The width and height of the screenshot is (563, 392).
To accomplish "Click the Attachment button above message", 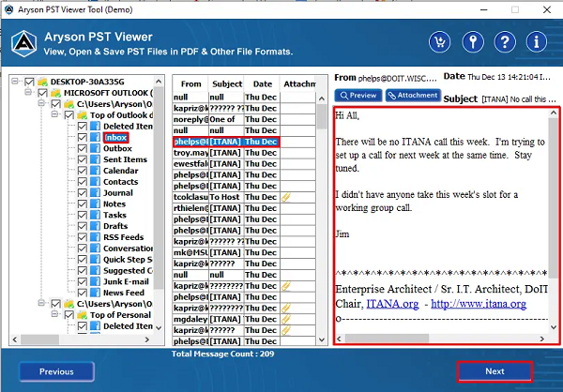I will pos(413,96).
